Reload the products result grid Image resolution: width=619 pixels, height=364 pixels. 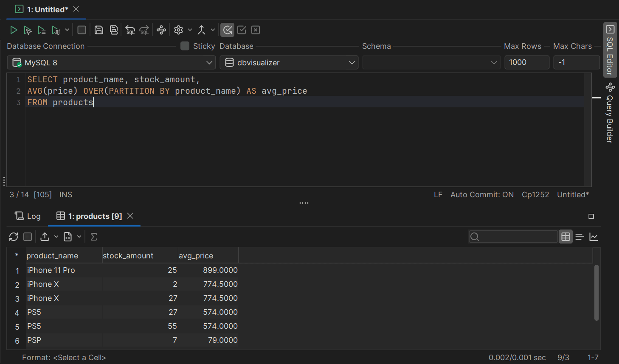pyautogui.click(x=14, y=237)
